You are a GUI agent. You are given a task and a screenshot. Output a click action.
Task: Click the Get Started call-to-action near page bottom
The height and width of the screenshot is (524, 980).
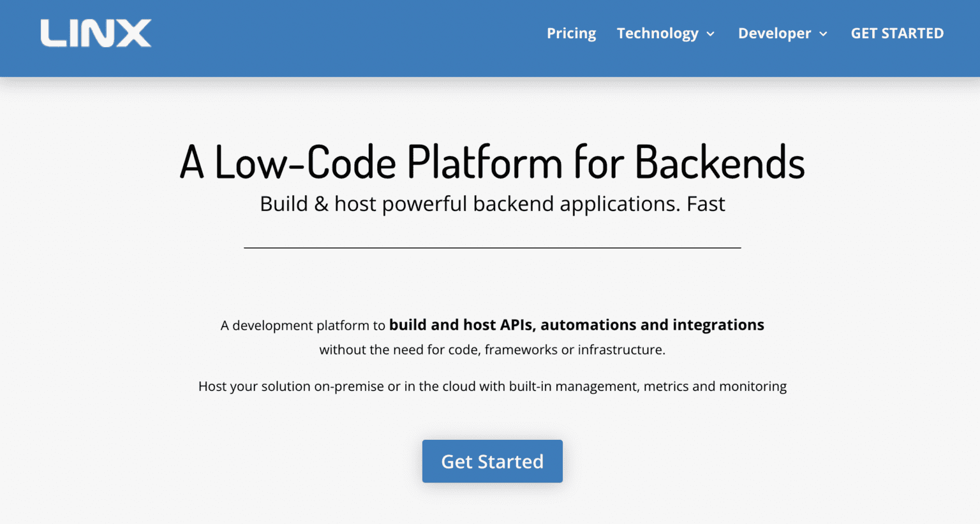tap(492, 461)
